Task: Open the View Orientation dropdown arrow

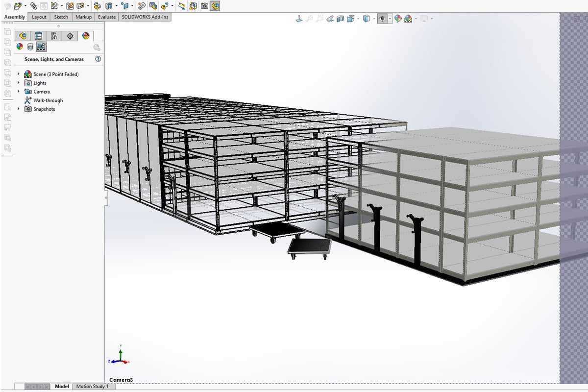Action: (x=358, y=19)
